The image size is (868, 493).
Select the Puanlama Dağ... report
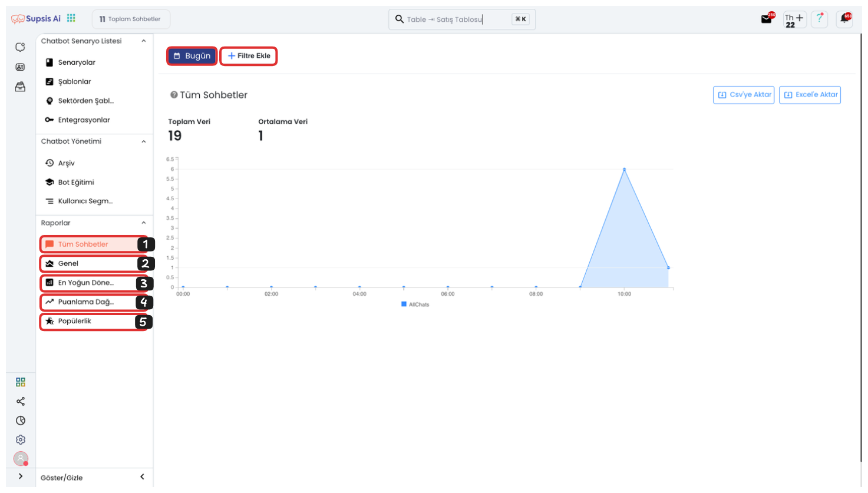(94, 302)
